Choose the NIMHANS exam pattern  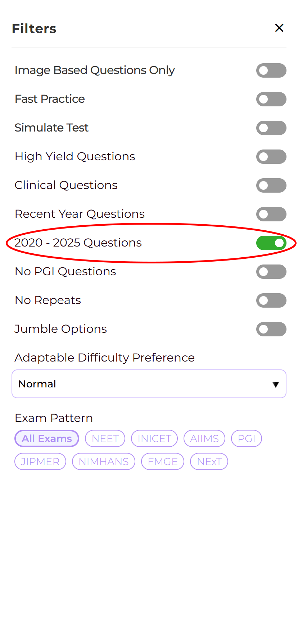(103, 461)
